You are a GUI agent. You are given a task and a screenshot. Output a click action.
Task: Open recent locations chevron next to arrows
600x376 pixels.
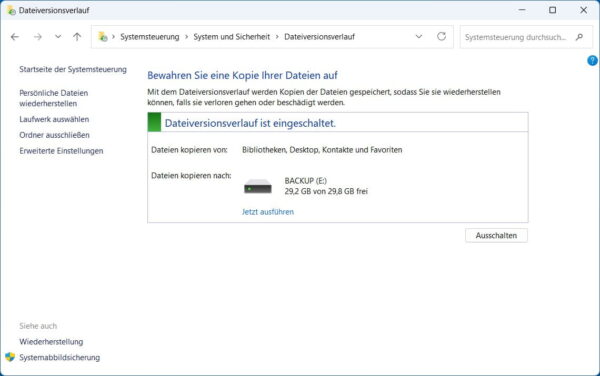58,37
